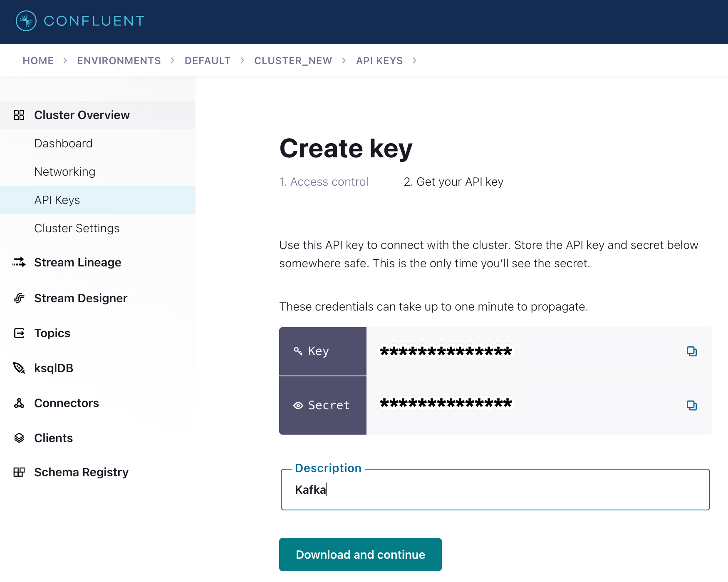This screenshot has width=728, height=582.
Task: Go to step 1 Access control
Action: click(324, 182)
